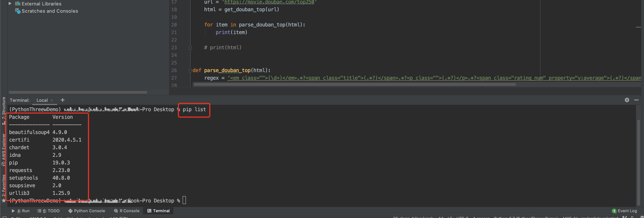Collapse the parse_douban_top function fold marker
The width and height of the screenshot is (644, 218).
tap(190, 70)
